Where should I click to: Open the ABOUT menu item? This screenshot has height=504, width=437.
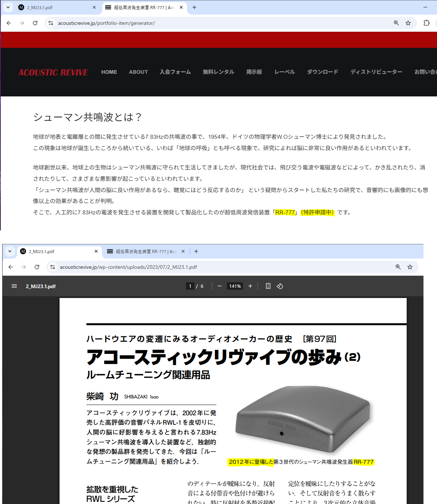point(138,72)
